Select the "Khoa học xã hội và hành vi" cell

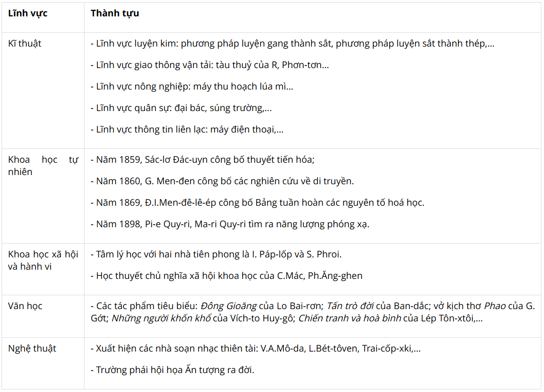point(43,260)
